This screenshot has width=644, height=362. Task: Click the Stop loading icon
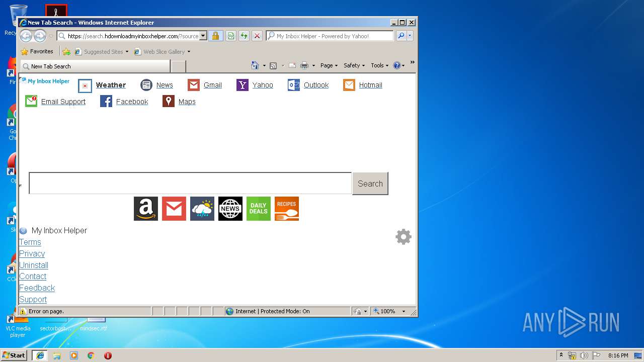[x=257, y=36]
